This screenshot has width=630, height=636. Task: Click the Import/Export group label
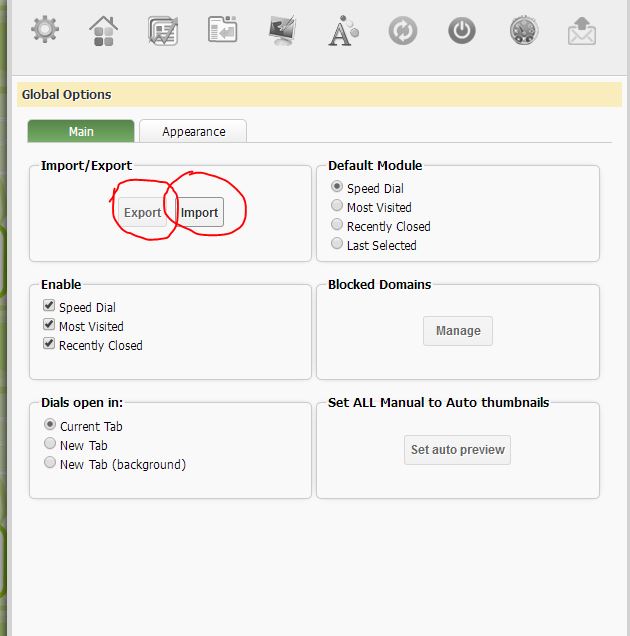point(86,165)
